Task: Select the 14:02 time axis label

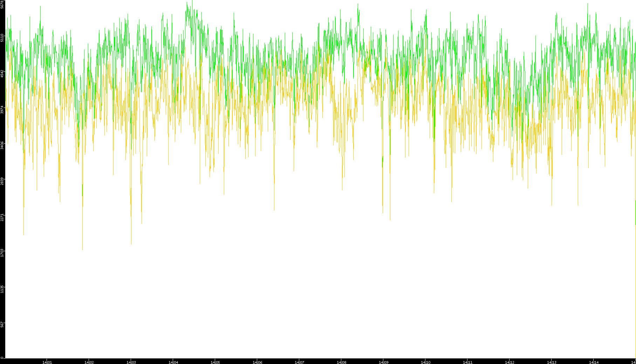Action: tap(89, 362)
